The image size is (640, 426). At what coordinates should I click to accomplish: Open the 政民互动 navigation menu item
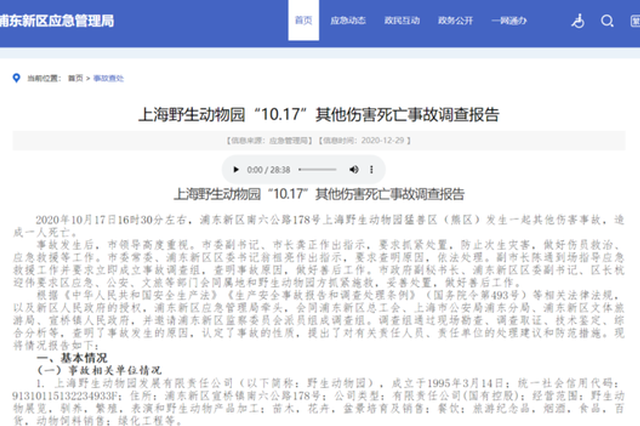point(402,20)
